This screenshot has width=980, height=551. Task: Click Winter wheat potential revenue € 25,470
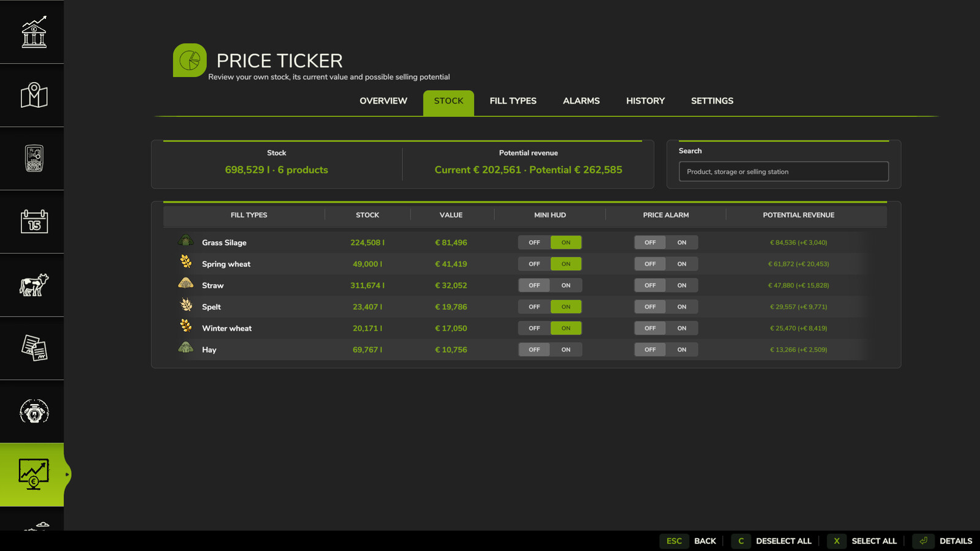(x=799, y=328)
